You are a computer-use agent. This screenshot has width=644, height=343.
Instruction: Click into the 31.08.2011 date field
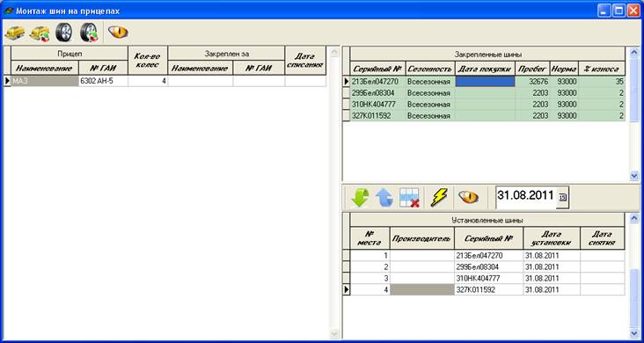(x=526, y=196)
